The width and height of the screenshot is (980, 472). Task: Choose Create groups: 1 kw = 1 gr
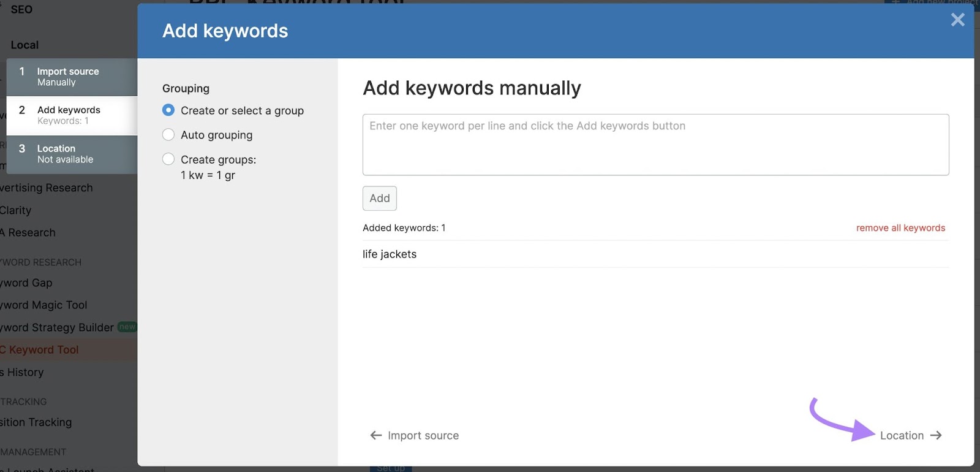pyautogui.click(x=209, y=167)
